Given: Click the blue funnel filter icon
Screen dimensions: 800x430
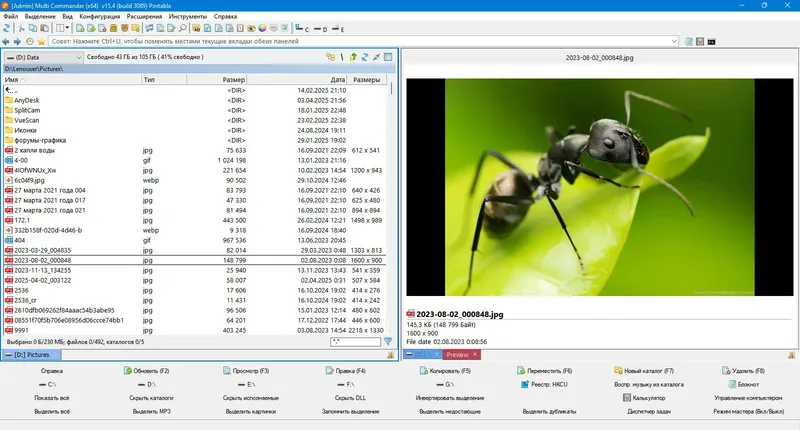Looking at the screenshot, I should click(388, 342).
